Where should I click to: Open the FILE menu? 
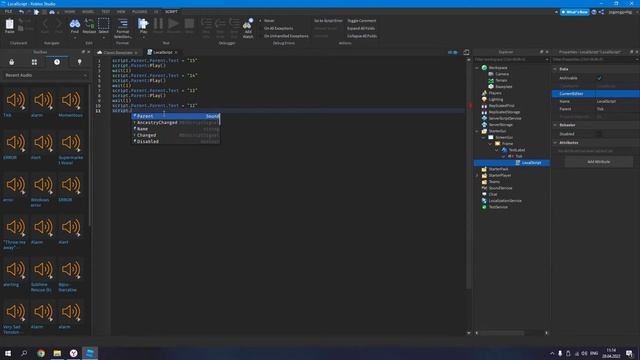coord(8,12)
